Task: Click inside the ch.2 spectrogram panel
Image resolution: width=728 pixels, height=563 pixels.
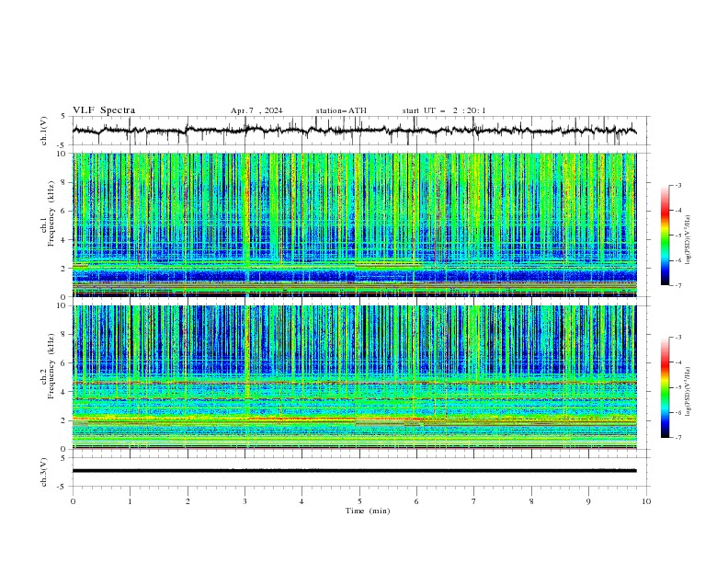Action: point(354,377)
